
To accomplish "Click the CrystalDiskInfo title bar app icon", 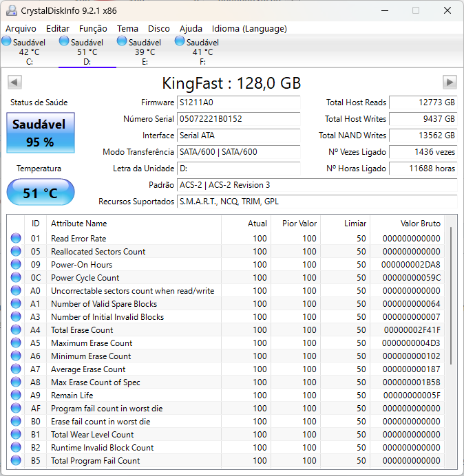I will [x=12, y=10].
